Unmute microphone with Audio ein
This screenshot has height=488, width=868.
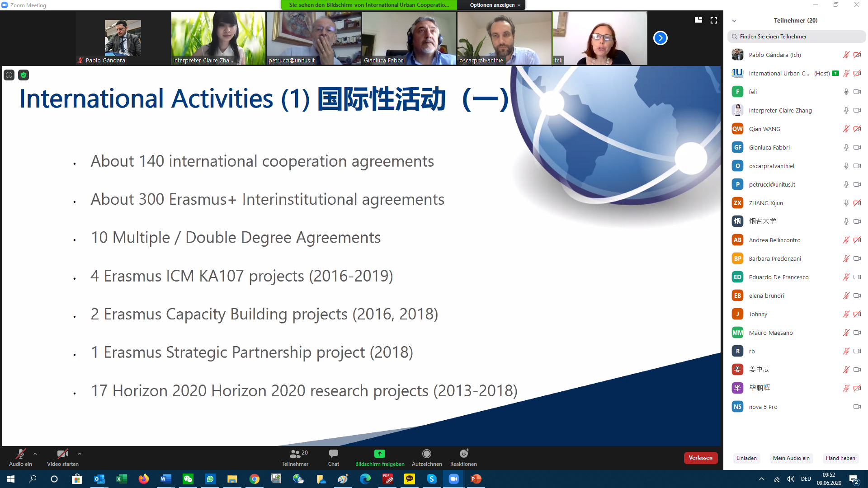20,454
